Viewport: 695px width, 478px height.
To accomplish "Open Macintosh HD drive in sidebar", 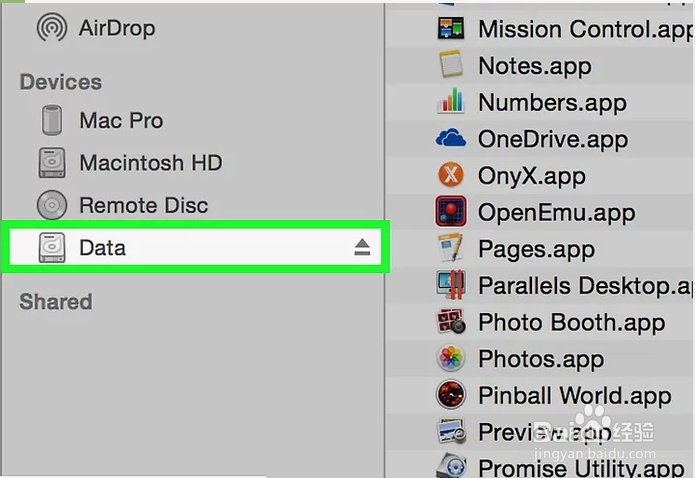I will pyautogui.click(x=130, y=163).
